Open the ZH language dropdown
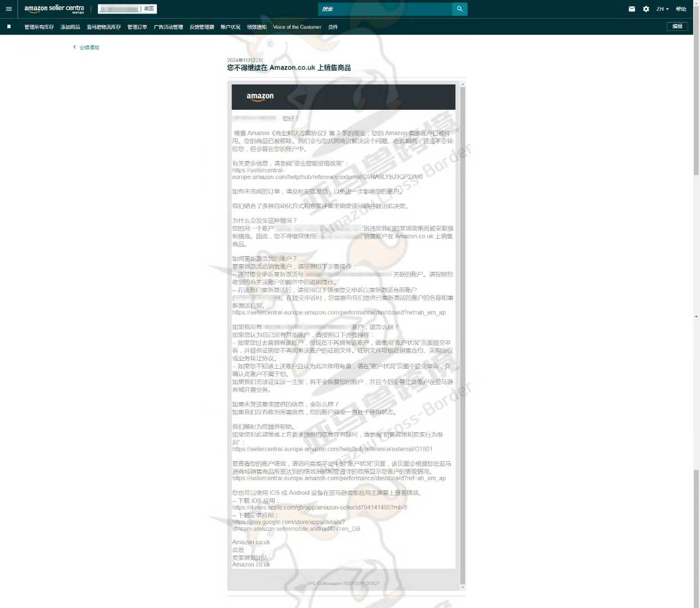This screenshot has width=700, height=608. pos(662,9)
